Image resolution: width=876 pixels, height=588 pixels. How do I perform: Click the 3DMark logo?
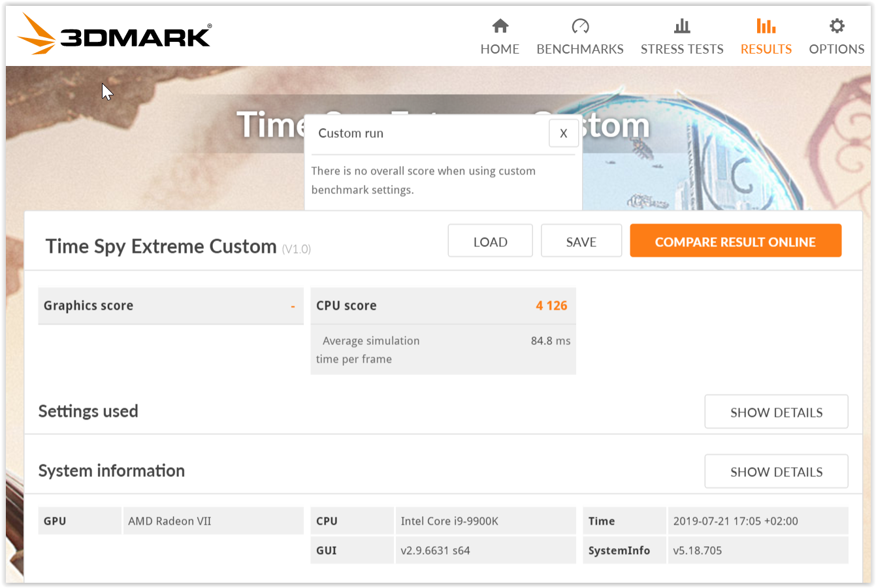tap(114, 34)
